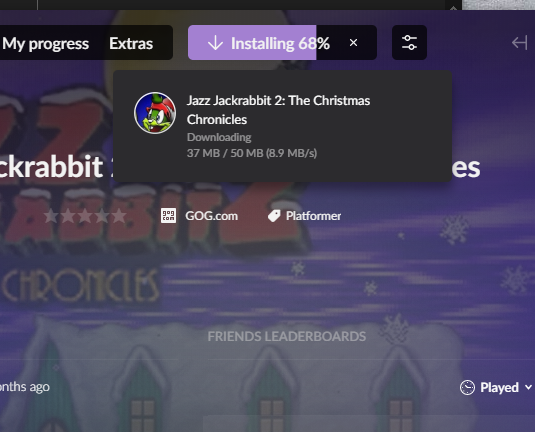Click the Jazz Jackrabbit round game avatar
The height and width of the screenshot is (432, 535).
(x=155, y=113)
